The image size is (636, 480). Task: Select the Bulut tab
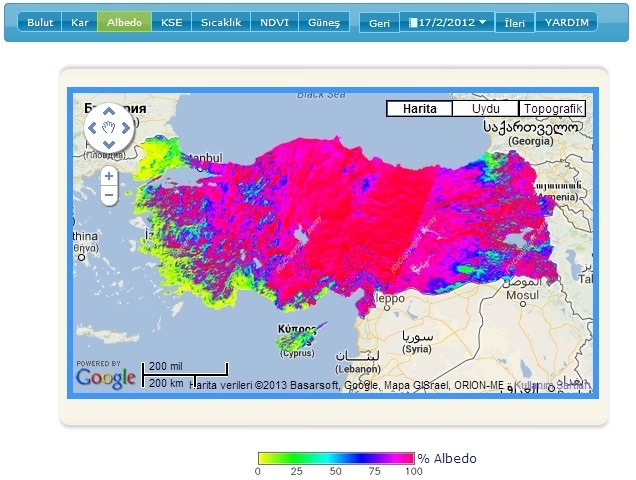[40, 22]
